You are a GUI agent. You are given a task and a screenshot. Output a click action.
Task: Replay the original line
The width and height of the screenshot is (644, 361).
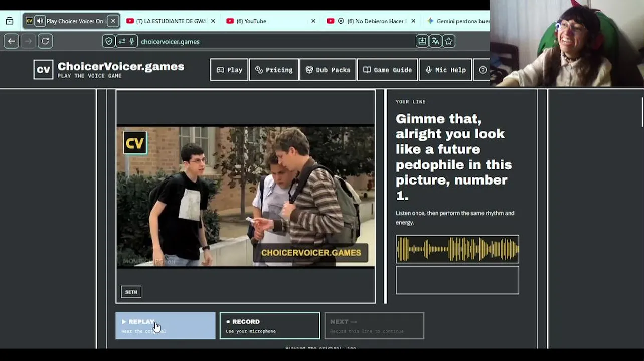pos(166,325)
